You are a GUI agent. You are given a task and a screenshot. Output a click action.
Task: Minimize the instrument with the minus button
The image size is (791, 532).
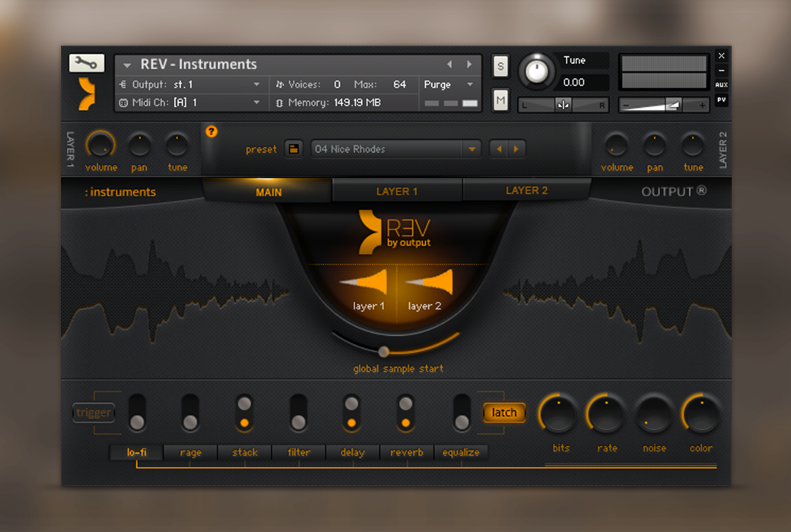coord(721,70)
